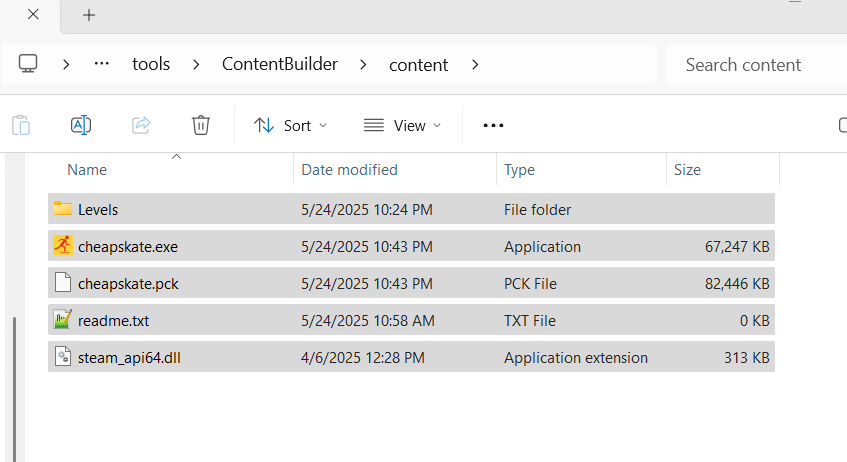
Task: Click the 5/24/2025 10:58 AM date cell
Action: [368, 321]
